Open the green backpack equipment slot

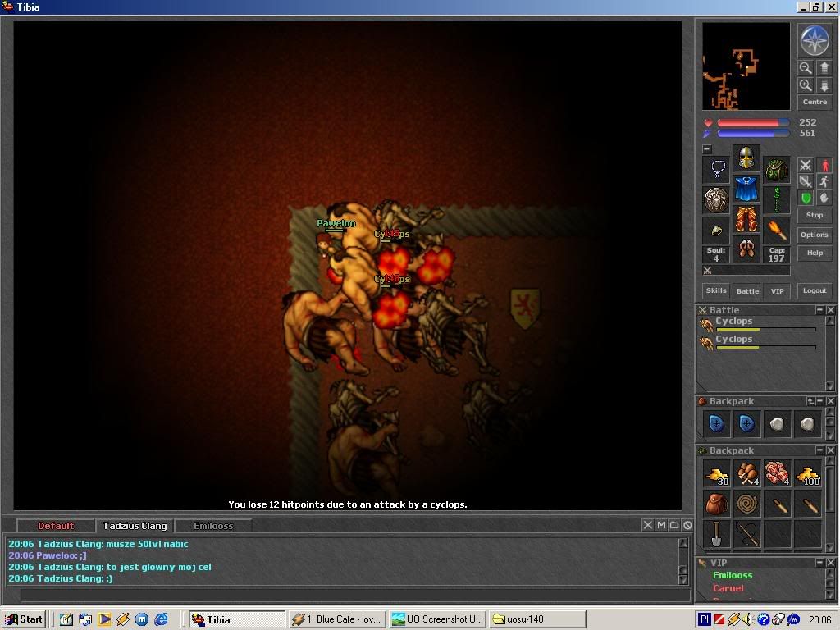[776, 169]
